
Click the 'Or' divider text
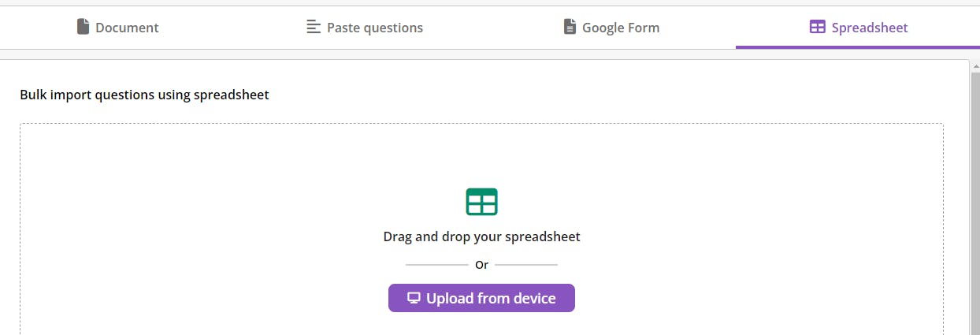point(481,265)
